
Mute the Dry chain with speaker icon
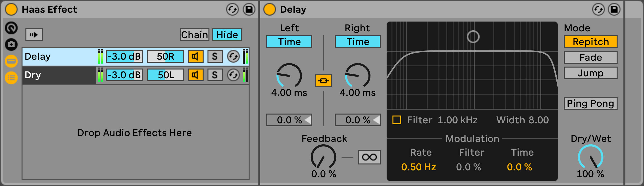coord(195,75)
